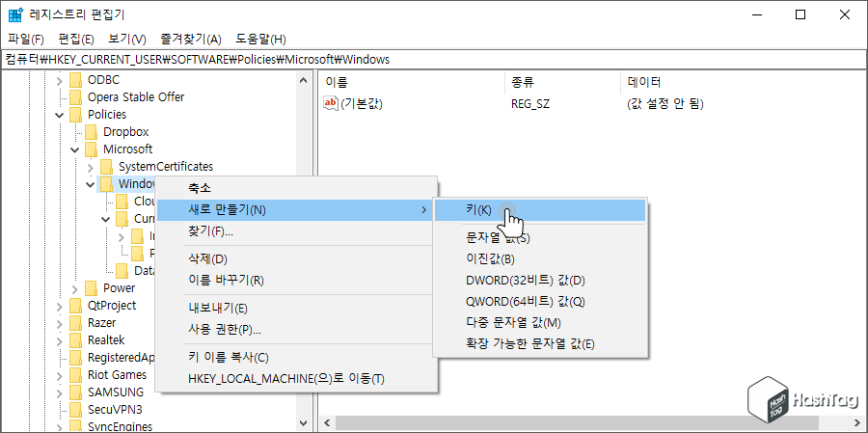The width and height of the screenshot is (868, 433).
Task: Click the tree pane scroll-down arrow
Action: (302, 422)
